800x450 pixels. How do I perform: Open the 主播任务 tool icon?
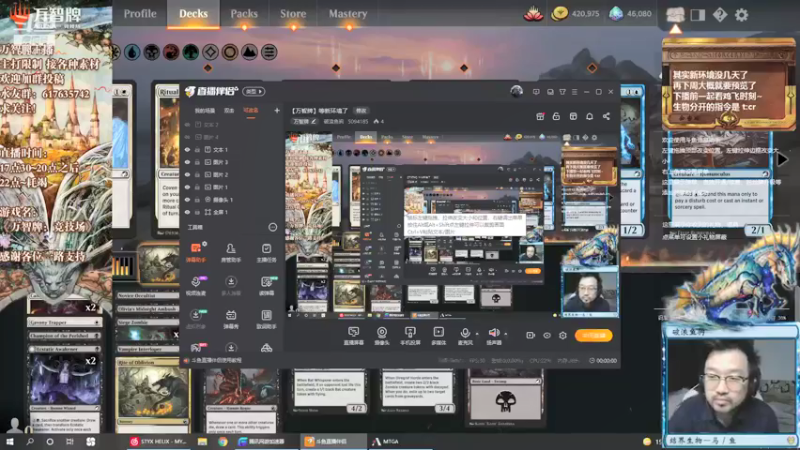[266, 252]
